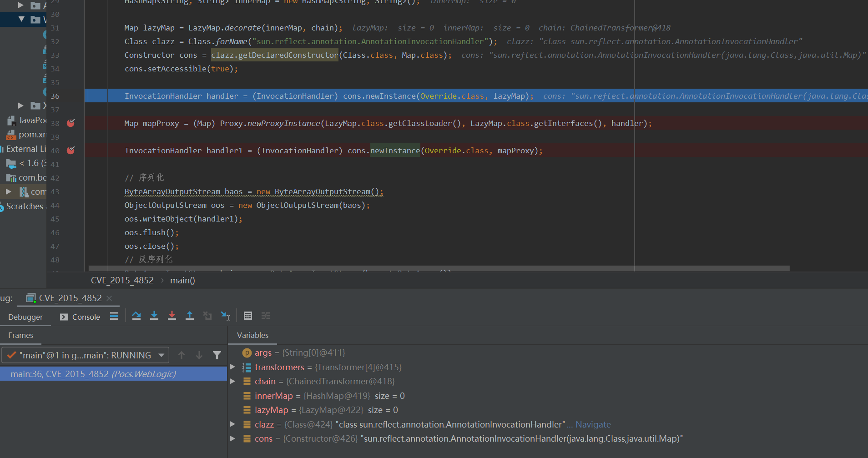The width and height of the screenshot is (868, 458).
Task: Select the pom.xml file in project tree
Action: [26, 135]
